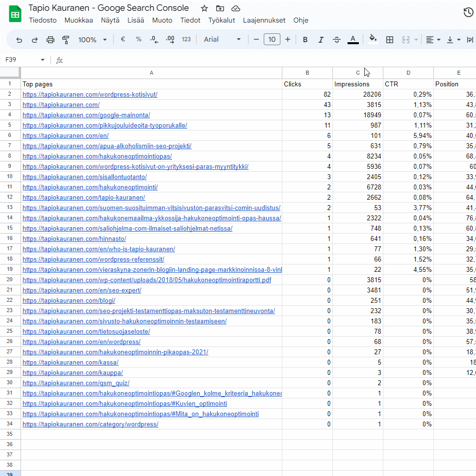Viewport: 476px width, 476px height.
Task: Select Impressions header cell
Action: click(x=358, y=84)
